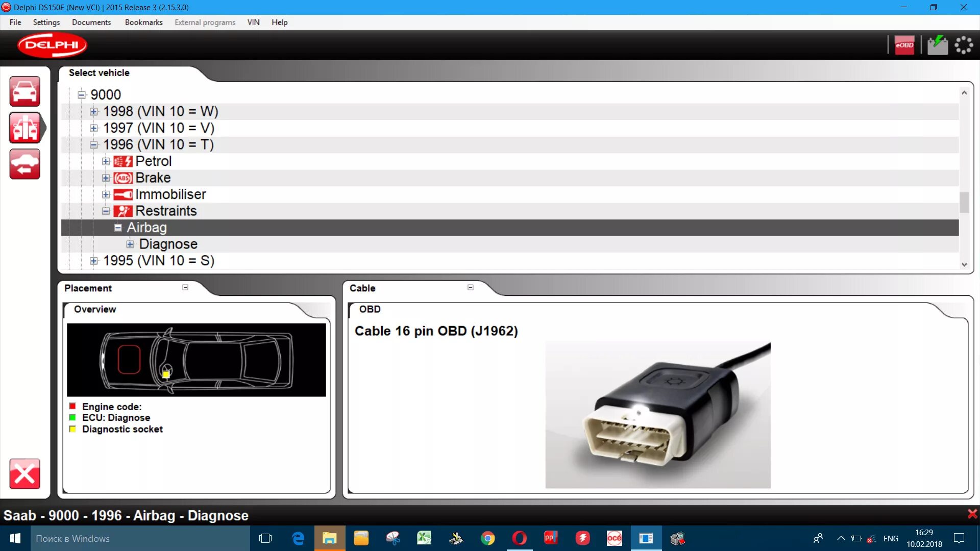Open the Windows notification center

[959, 538]
